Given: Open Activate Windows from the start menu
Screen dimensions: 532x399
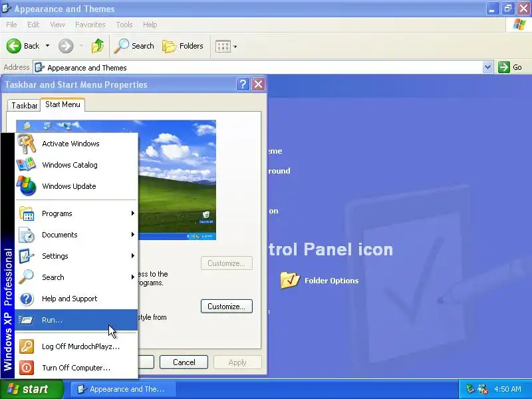Looking at the screenshot, I should 76,144.
